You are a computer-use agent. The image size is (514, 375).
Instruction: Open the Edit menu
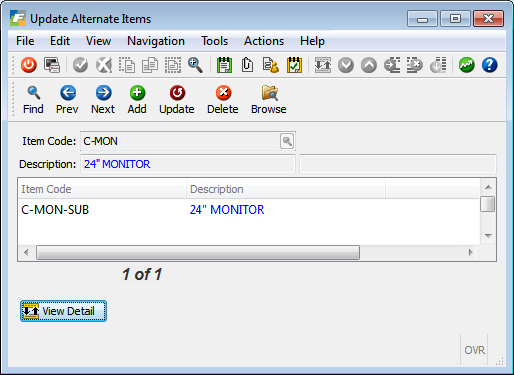click(x=60, y=41)
